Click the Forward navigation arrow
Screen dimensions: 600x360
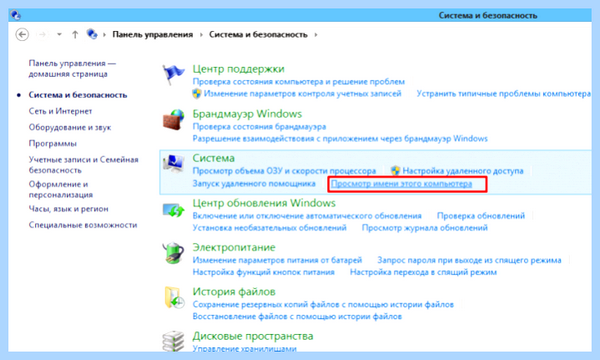coord(42,35)
